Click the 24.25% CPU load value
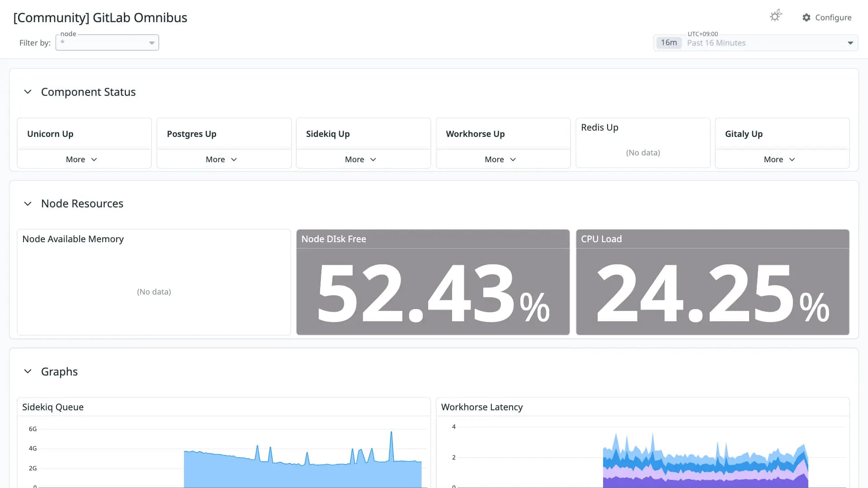This screenshot has width=868, height=488. click(712, 293)
